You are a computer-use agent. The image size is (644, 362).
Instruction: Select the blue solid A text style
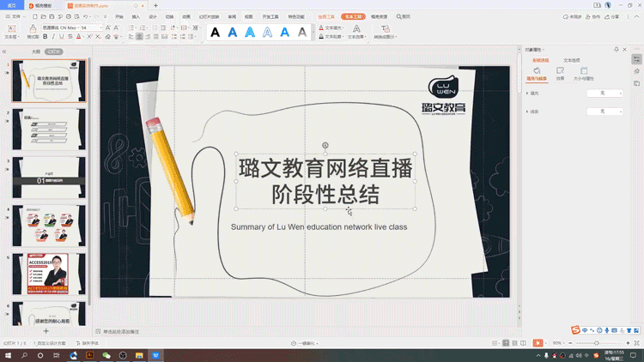(x=233, y=33)
